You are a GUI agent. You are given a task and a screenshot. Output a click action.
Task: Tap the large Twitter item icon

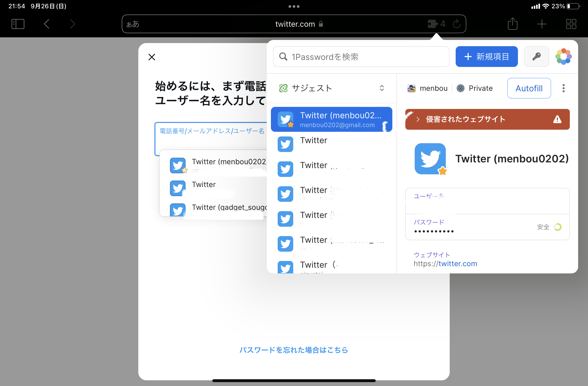point(430,159)
